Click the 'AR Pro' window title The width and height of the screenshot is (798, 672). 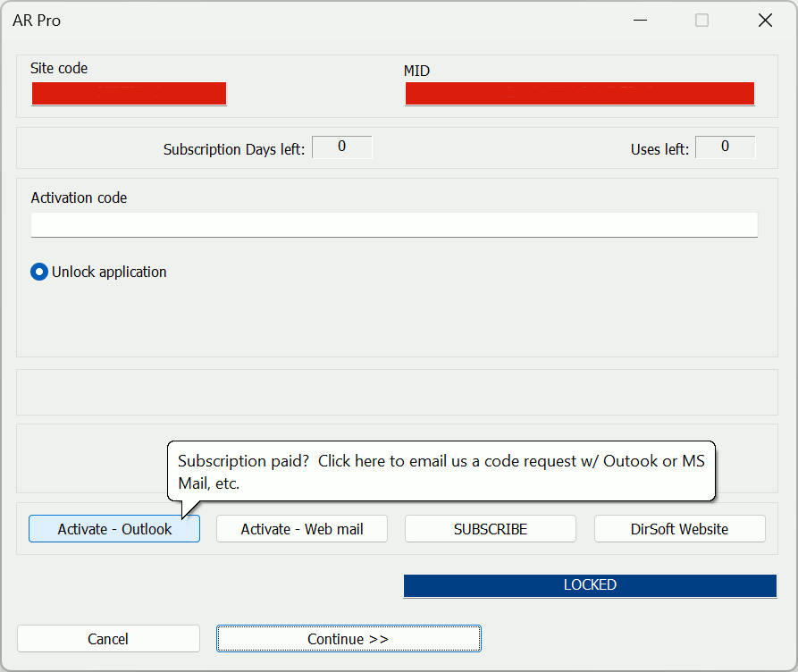click(x=37, y=21)
